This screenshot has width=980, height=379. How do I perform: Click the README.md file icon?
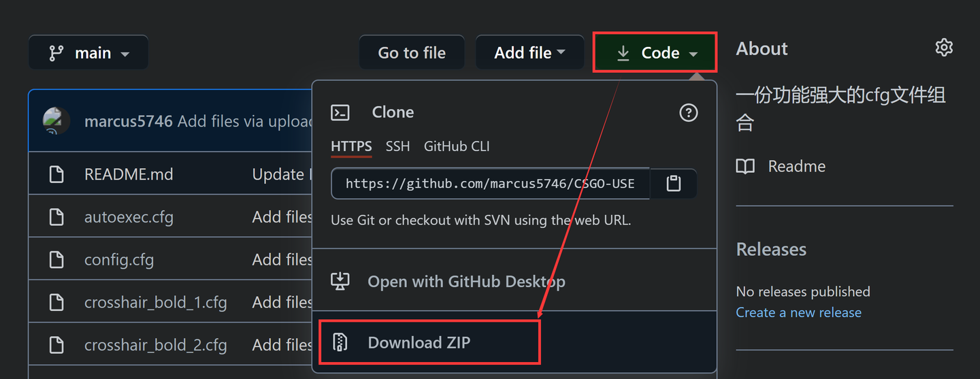pyautogui.click(x=56, y=175)
